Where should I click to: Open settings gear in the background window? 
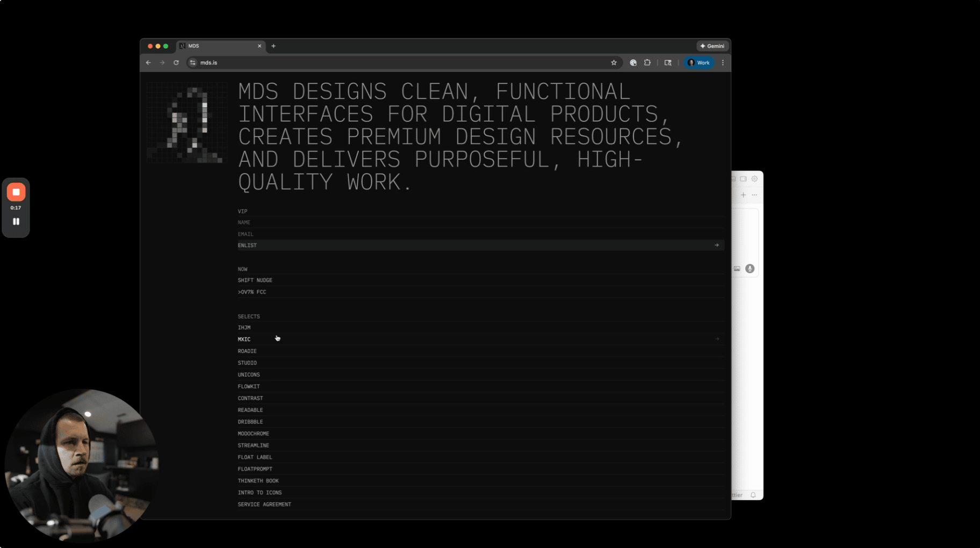[x=754, y=179]
